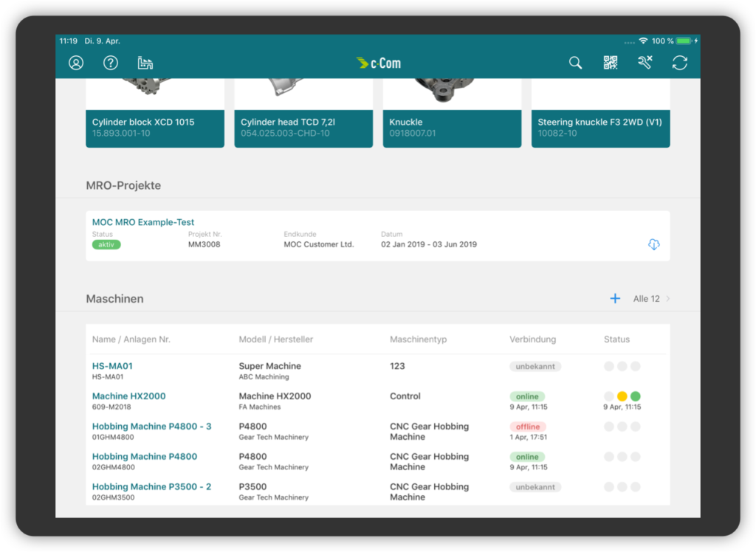Open the Cylinder block XCD 1015 card
The height and width of the screenshot is (552, 756).
155,128
